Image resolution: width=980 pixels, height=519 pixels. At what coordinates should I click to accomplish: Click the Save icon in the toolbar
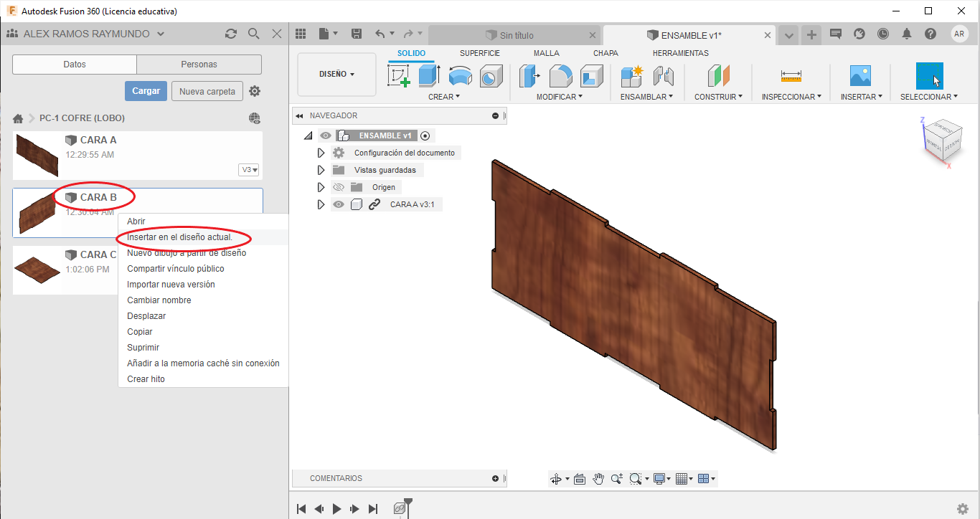click(x=357, y=34)
